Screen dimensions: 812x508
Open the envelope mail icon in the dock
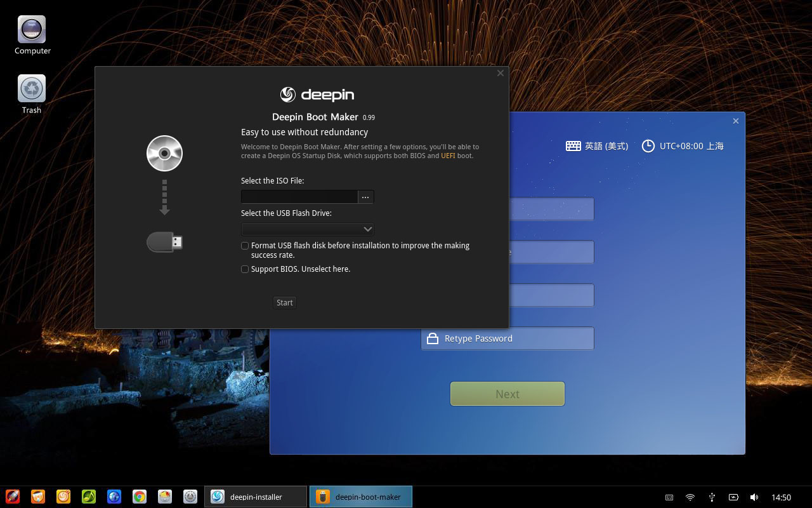point(165,497)
